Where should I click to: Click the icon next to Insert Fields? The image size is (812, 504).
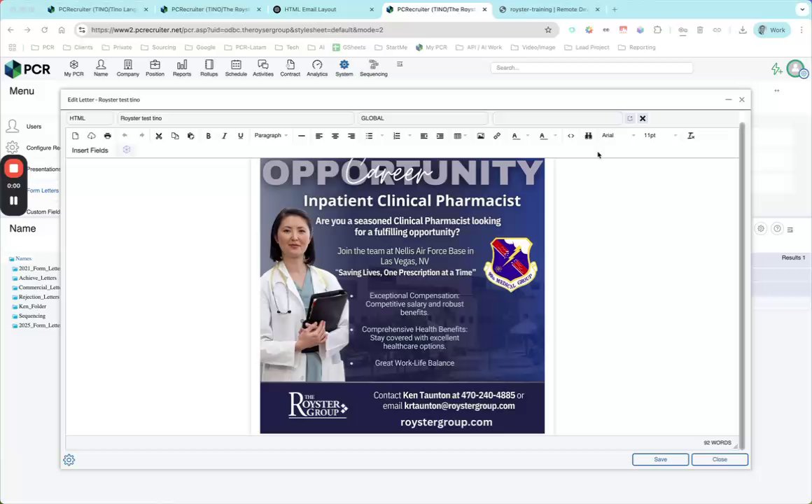pyautogui.click(x=127, y=150)
